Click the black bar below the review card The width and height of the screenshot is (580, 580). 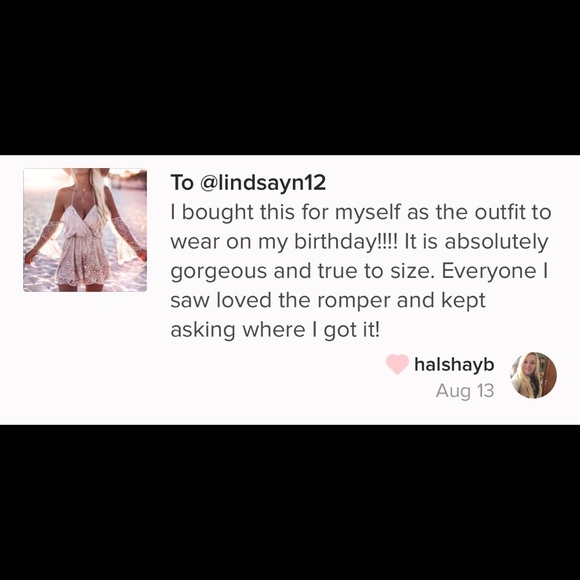pos(290,502)
